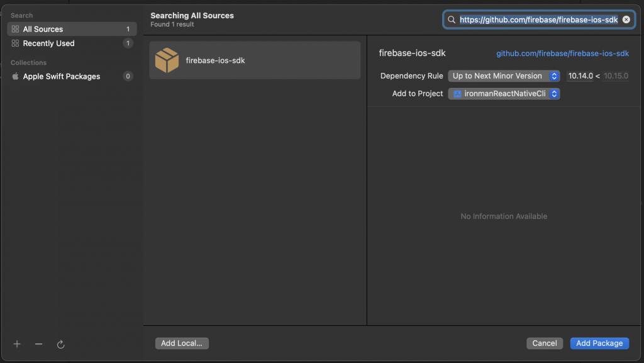This screenshot has height=363, width=644.
Task: Click the No Information Available text
Action: (504, 216)
